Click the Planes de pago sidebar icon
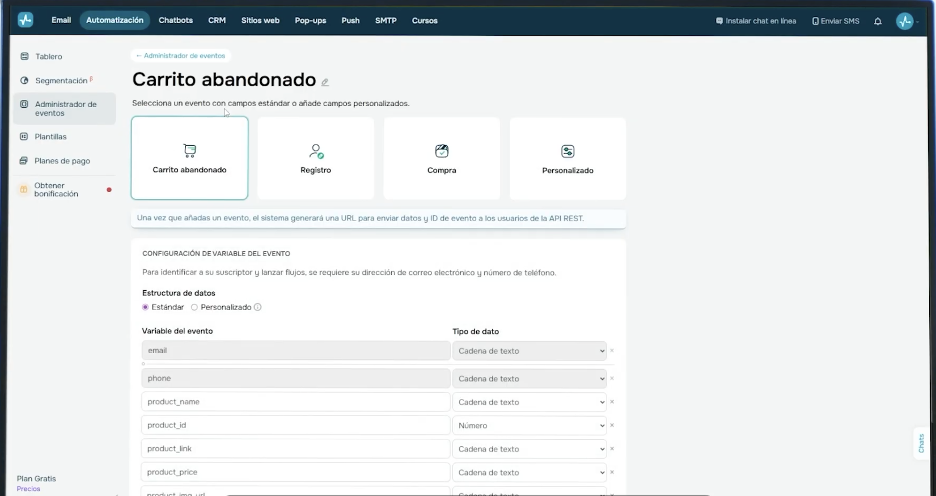 [x=24, y=161]
